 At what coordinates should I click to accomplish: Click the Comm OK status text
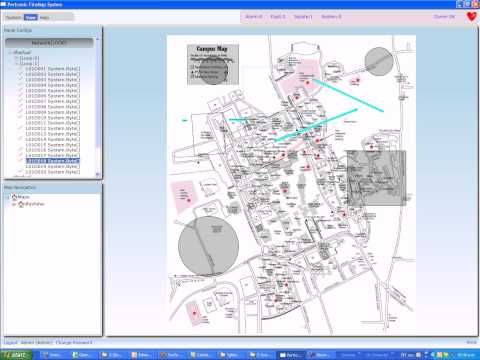click(x=444, y=17)
